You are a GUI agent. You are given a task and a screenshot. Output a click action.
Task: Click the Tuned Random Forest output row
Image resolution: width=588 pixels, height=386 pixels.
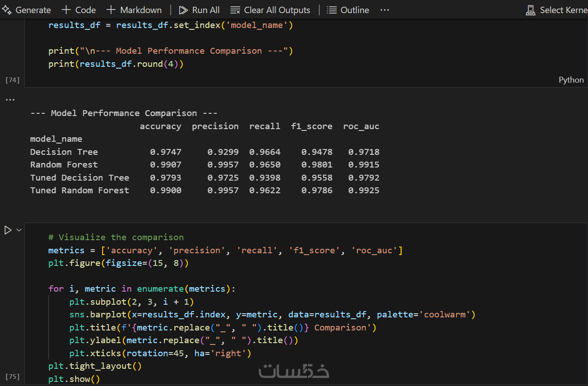pos(79,191)
